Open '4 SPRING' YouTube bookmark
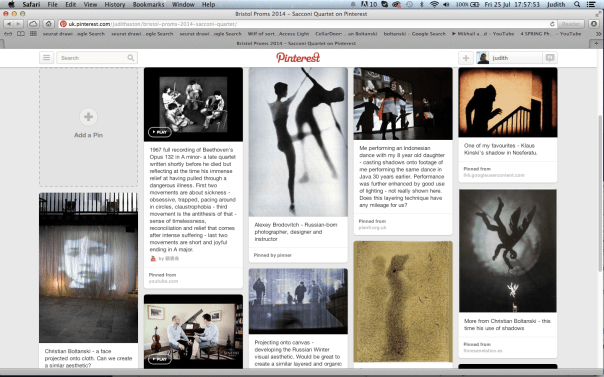Screen dimensions: 604x377 (551, 34)
